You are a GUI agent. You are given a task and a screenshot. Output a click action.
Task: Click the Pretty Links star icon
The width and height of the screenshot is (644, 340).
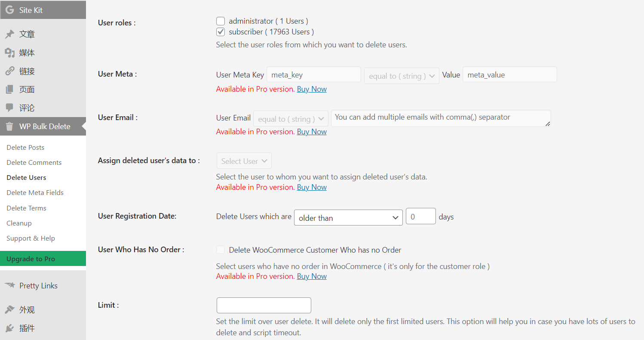pyautogui.click(x=9, y=285)
